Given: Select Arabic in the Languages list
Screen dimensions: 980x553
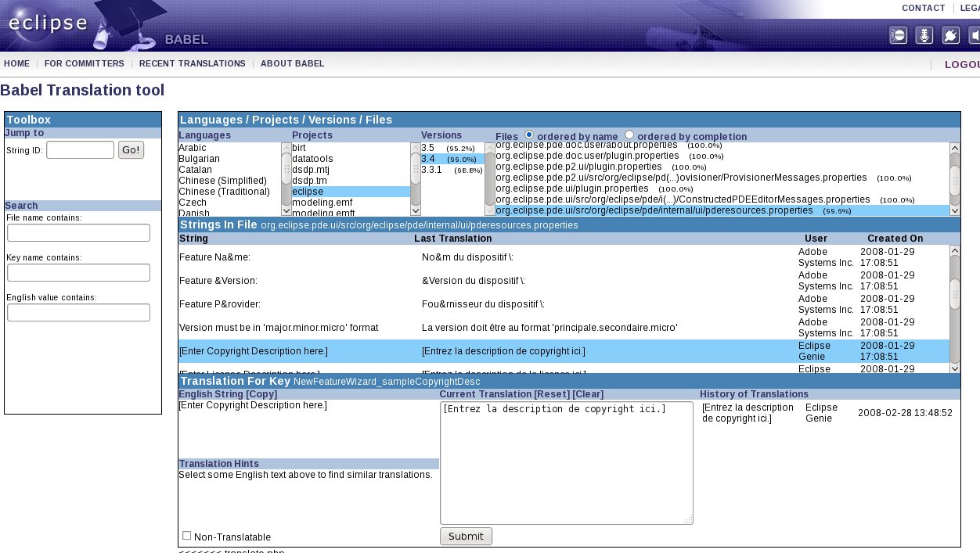Looking at the screenshot, I should click(x=229, y=148).
